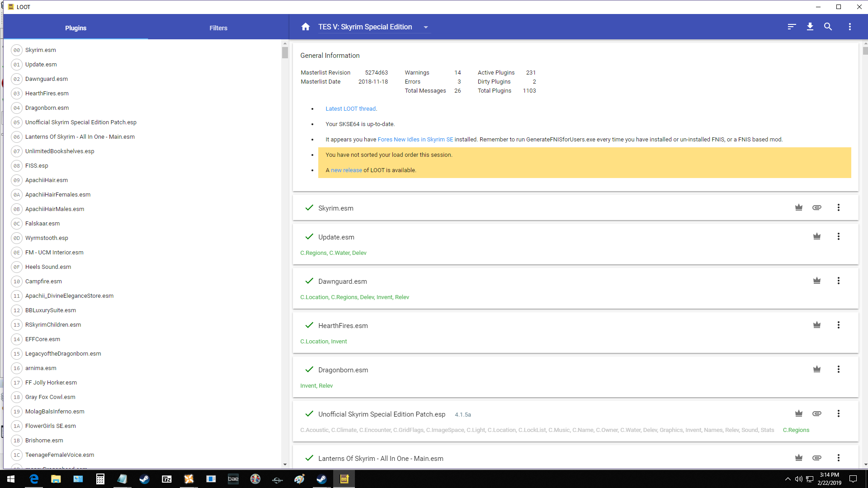Follow the new release link

[346, 170]
